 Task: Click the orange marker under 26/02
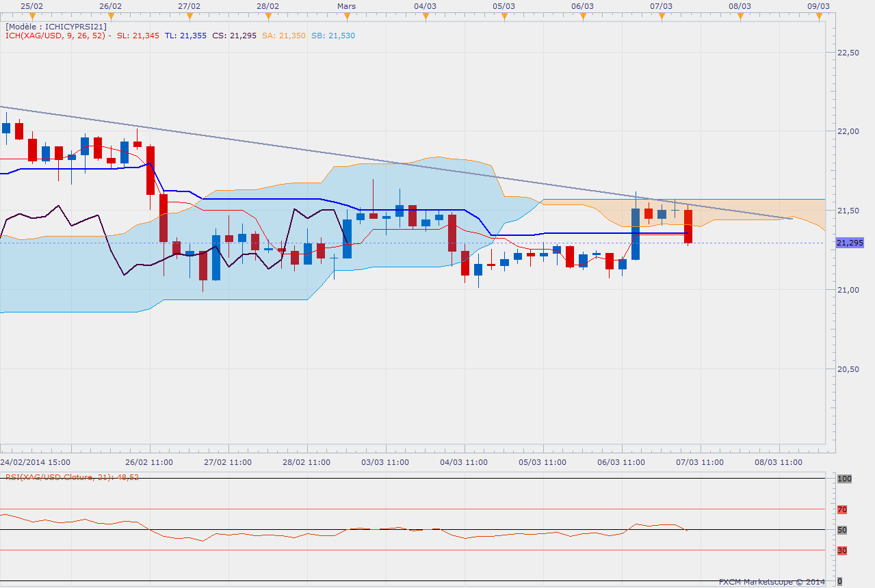point(110,16)
